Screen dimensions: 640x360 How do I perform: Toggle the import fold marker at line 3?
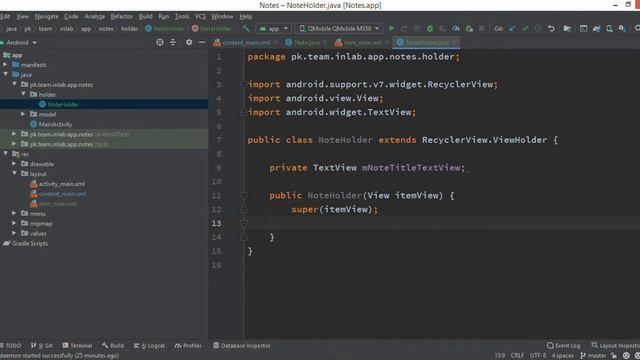pyautogui.click(x=244, y=84)
